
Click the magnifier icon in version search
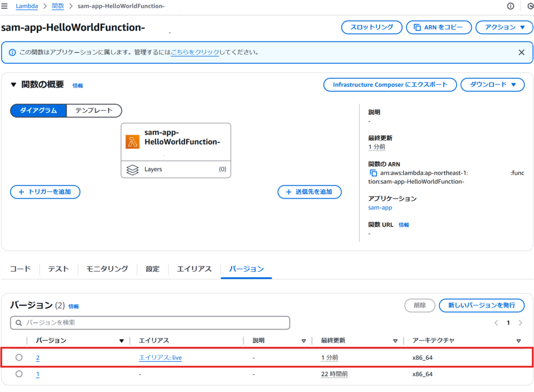click(19, 323)
